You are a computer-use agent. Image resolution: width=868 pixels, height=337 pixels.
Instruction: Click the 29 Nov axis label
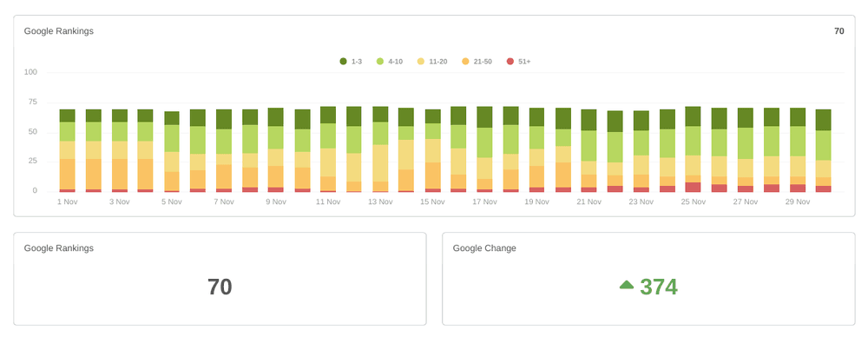(798, 202)
